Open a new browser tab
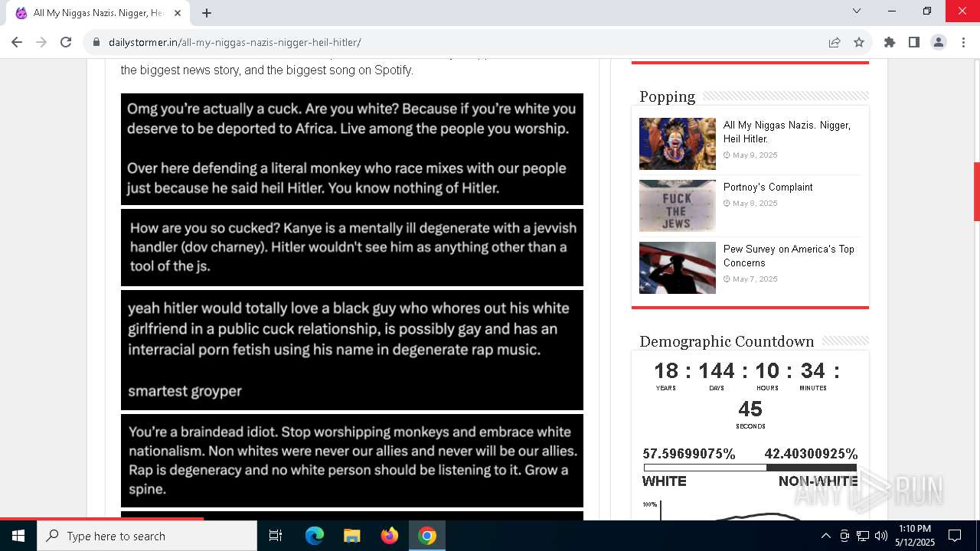 click(x=207, y=13)
